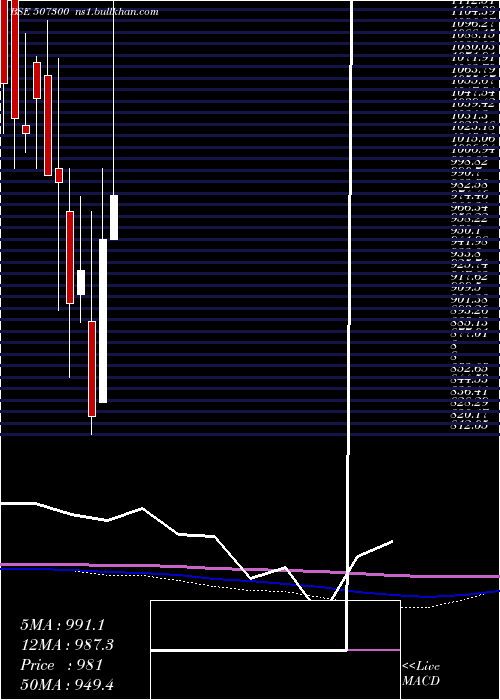Click the 1096.27 price axis label
The height and width of the screenshot is (700, 500).
point(473,24)
